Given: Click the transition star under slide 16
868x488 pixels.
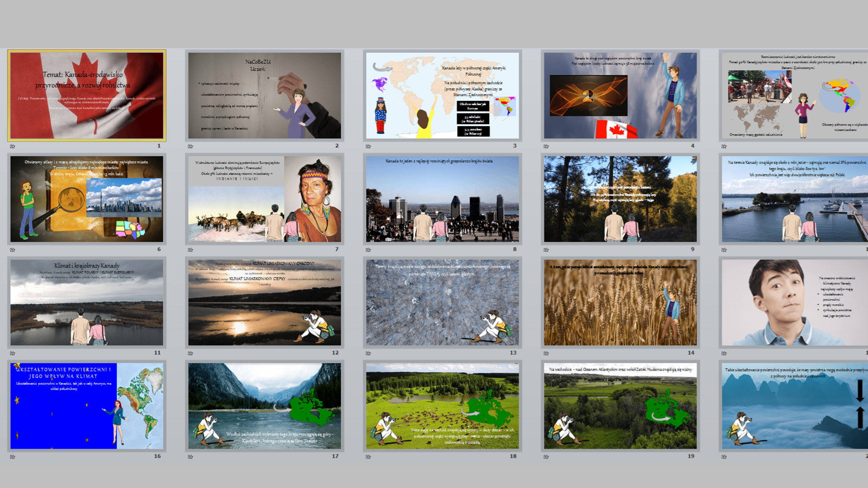Looking at the screenshot, I should tap(13, 457).
